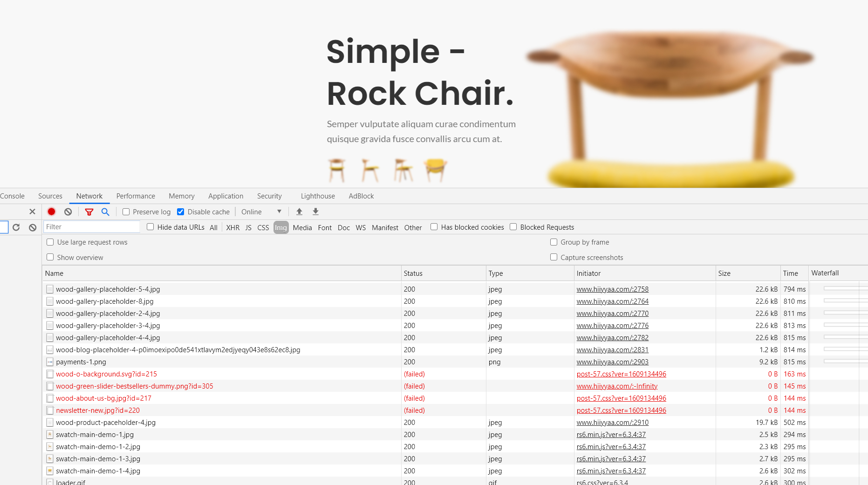Filter requests by Font
The height and width of the screenshot is (485, 868).
point(325,227)
